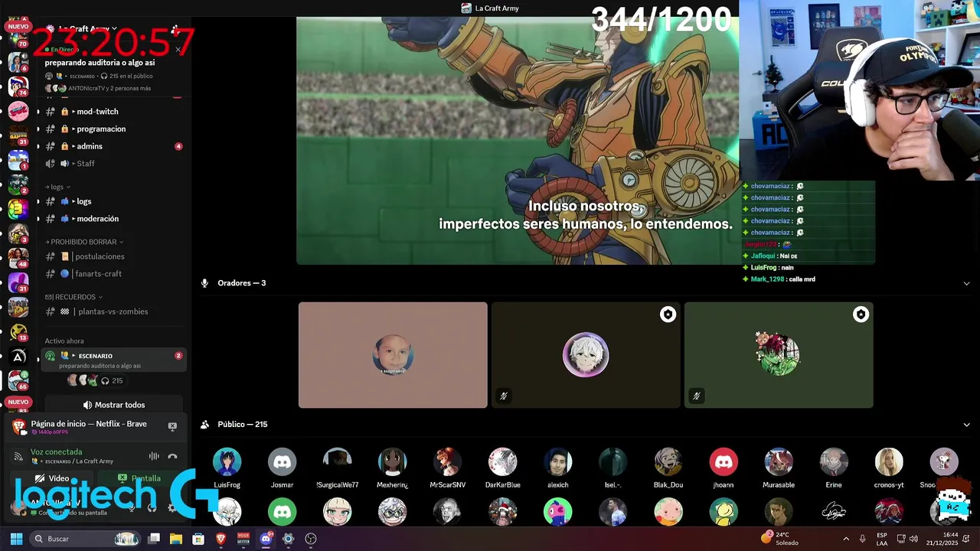Open server icon with 13 badge
This screenshot has height=551, width=980.
coord(18,331)
